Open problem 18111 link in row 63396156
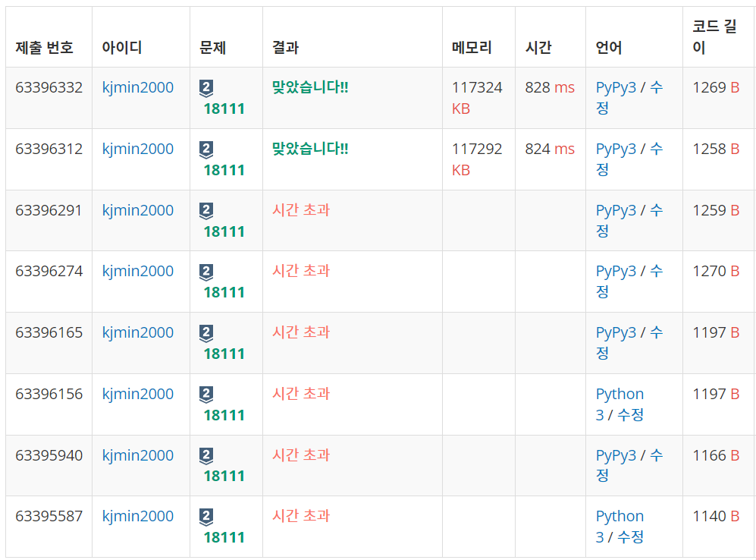 pos(224,415)
